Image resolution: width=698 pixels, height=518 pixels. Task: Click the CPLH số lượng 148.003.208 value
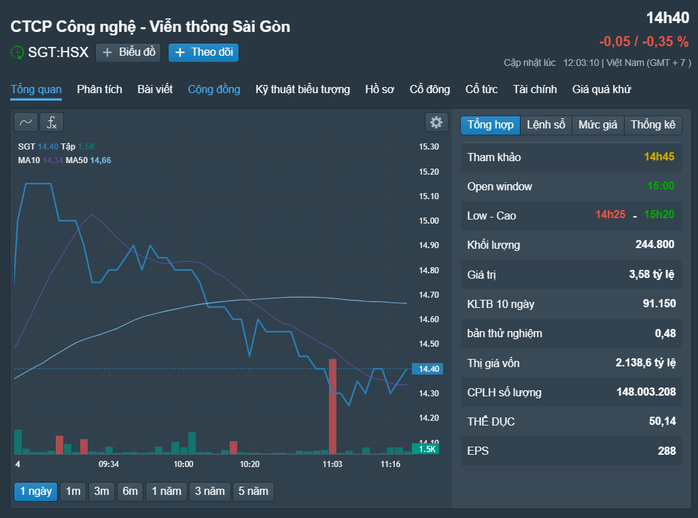pos(646,392)
